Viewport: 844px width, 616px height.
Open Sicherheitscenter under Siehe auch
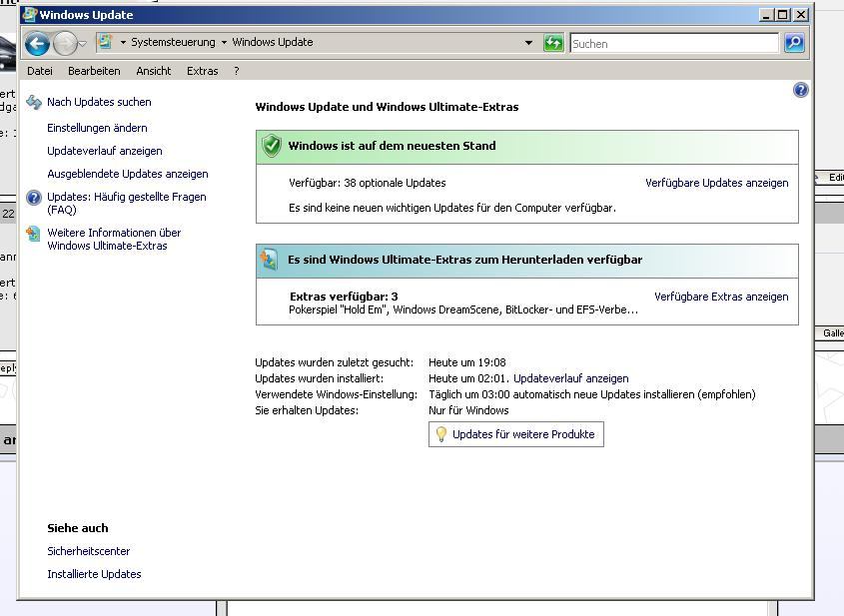pyautogui.click(x=89, y=551)
